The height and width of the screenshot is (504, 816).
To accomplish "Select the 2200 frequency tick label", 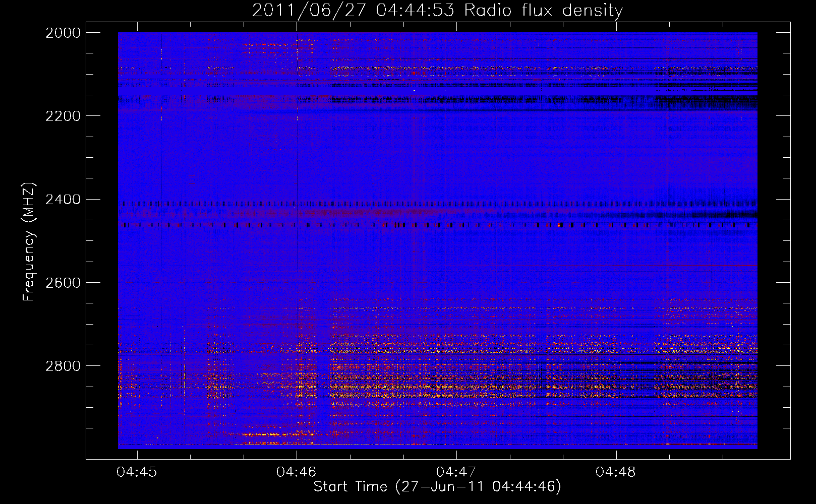I will pyautogui.click(x=63, y=116).
